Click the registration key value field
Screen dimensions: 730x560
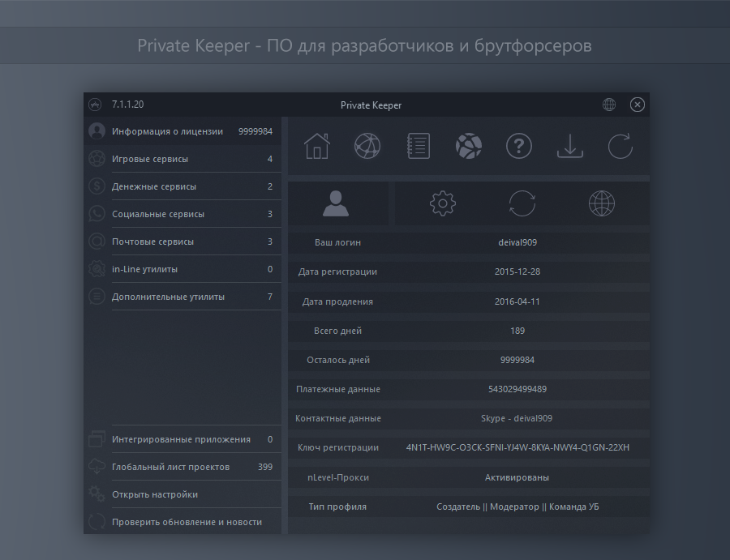(517, 447)
